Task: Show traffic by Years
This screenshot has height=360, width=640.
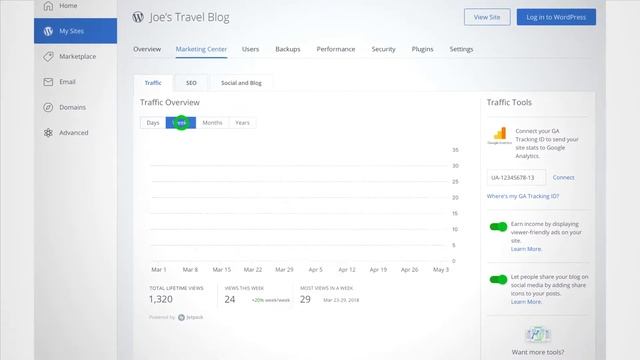Action: pos(242,123)
